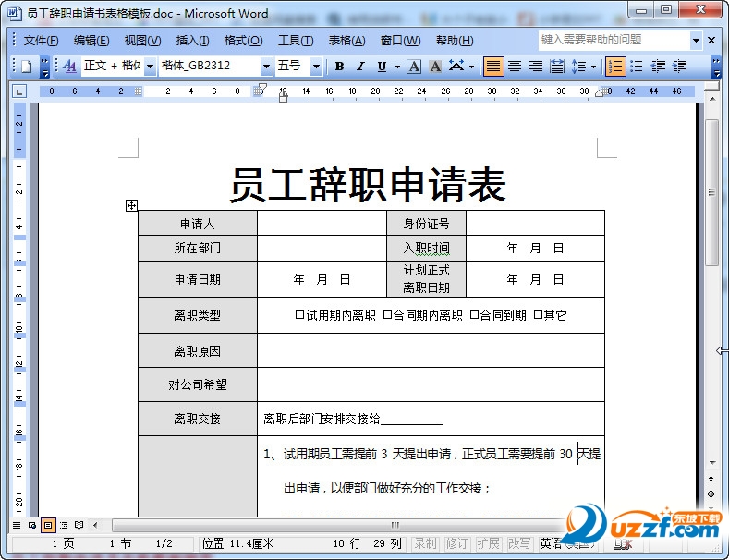729x560 pixels.
Task: Apply Distributed alignment
Action: click(x=557, y=67)
